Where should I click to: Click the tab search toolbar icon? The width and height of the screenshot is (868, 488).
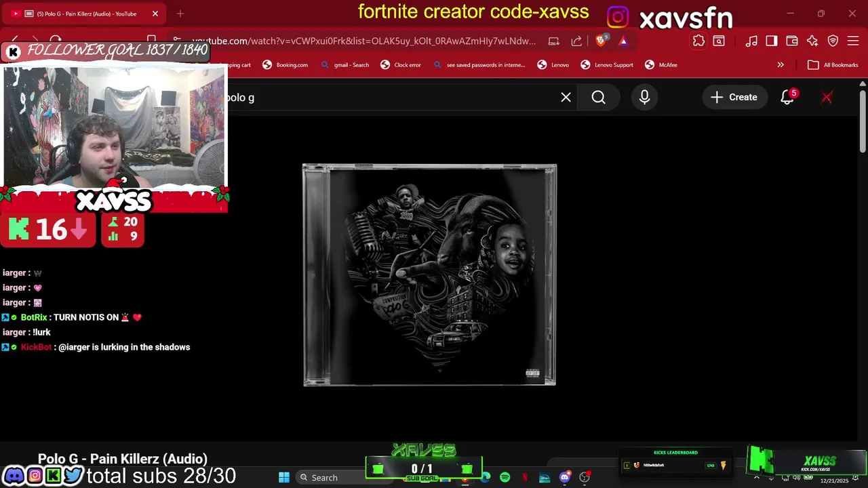(719, 41)
